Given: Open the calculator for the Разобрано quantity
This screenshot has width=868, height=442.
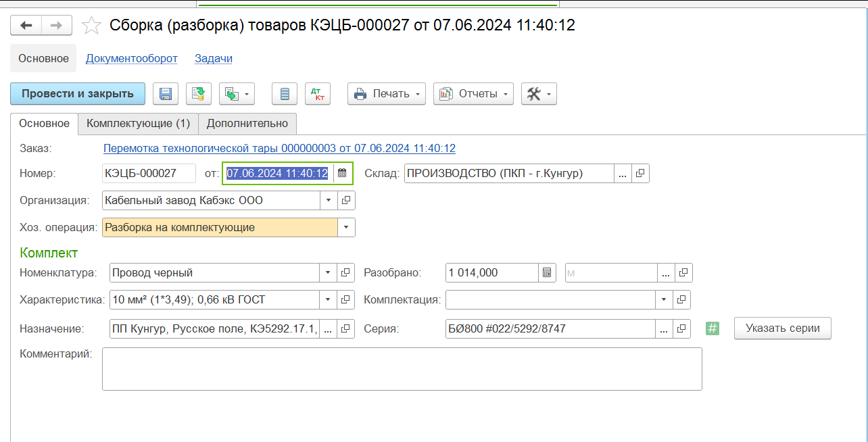Looking at the screenshot, I should click(x=547, y=272).
